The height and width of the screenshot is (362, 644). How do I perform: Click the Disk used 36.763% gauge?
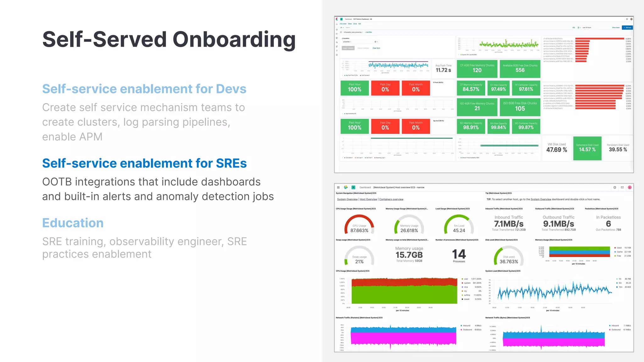pyautogui.click(x=509, y=255)
